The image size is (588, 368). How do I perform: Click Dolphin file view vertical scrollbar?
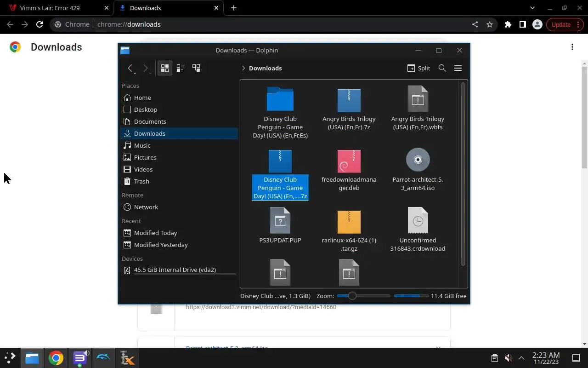tap(463, 175)
